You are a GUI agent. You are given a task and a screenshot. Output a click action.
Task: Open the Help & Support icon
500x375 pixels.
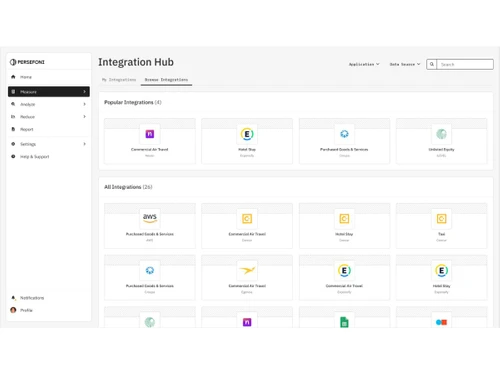click(x=13, y=156)
